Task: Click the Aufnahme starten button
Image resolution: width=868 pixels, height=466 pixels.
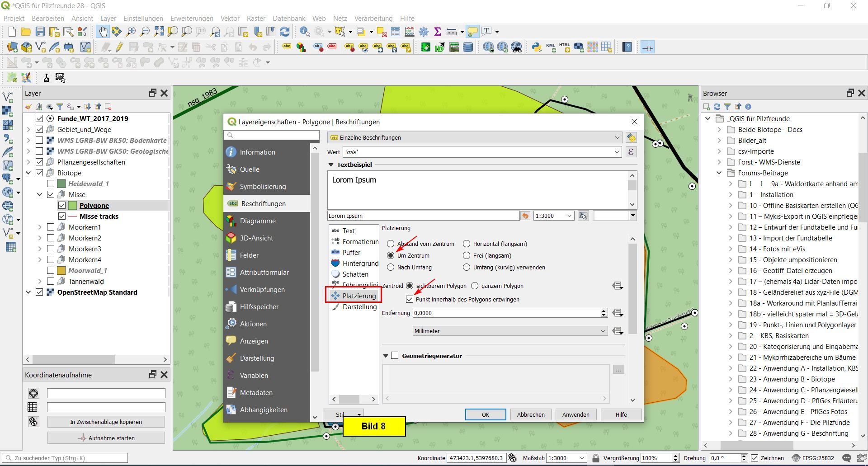Action: (x=106, y=438)
